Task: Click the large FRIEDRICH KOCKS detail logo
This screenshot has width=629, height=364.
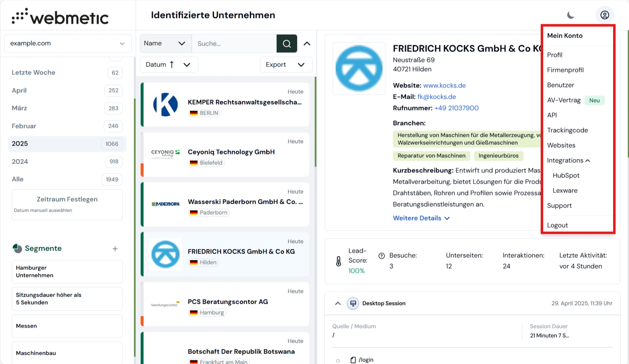Action: (359, 68)
